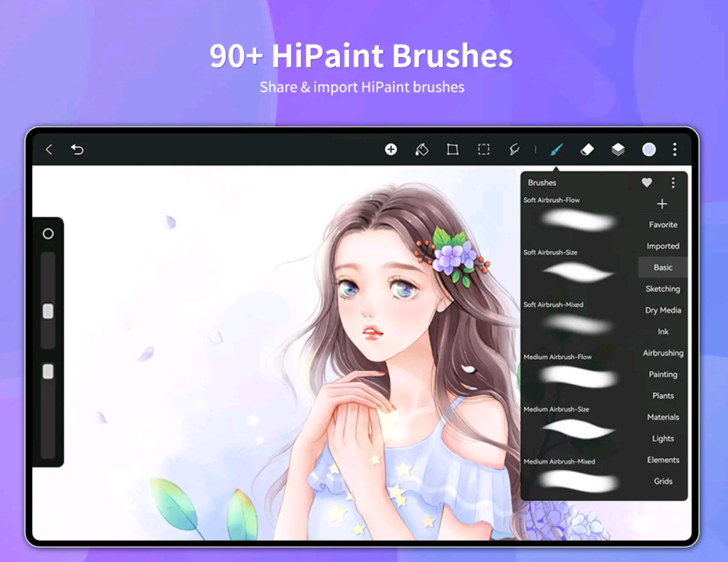This screenshot has height=562, width=728.
Task: Choose the Medium Airbrush-Size brush preview
Action: (579, 429)
